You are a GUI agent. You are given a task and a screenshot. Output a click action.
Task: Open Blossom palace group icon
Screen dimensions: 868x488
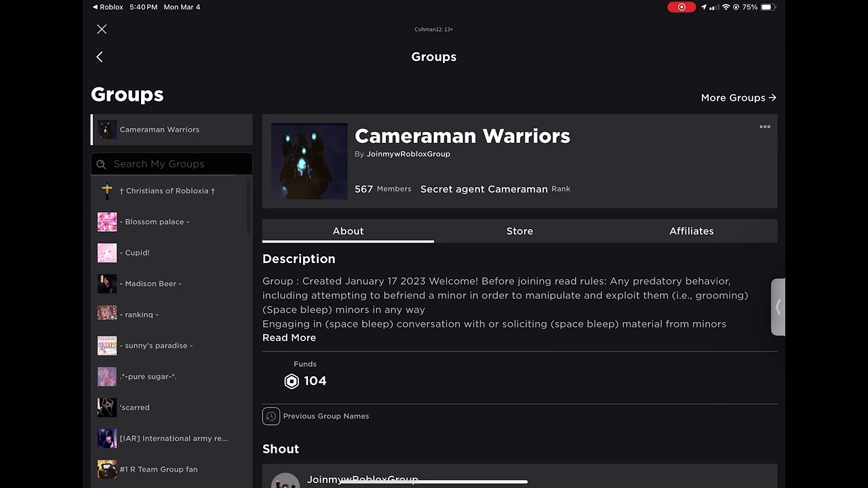pos(107,222)
